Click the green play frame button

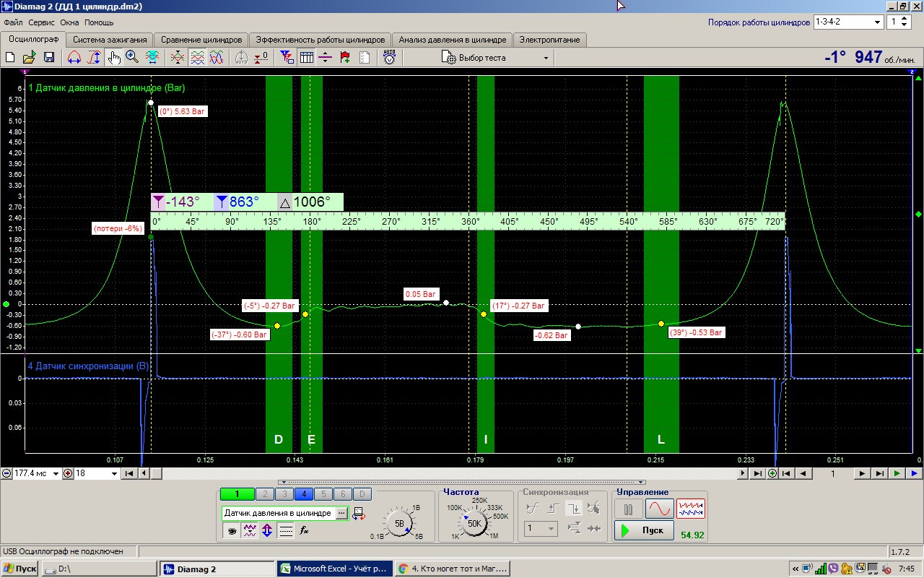[x=897, y=473]
